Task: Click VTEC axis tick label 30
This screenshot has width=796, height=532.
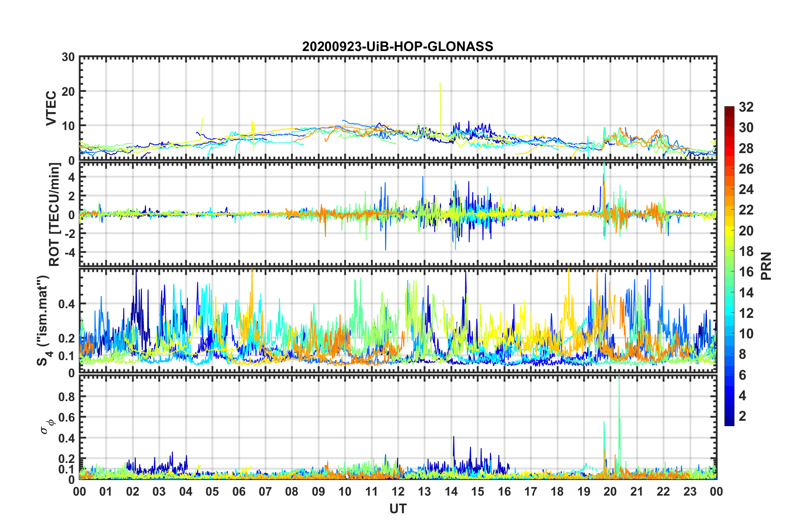Action: coord(68,57)
